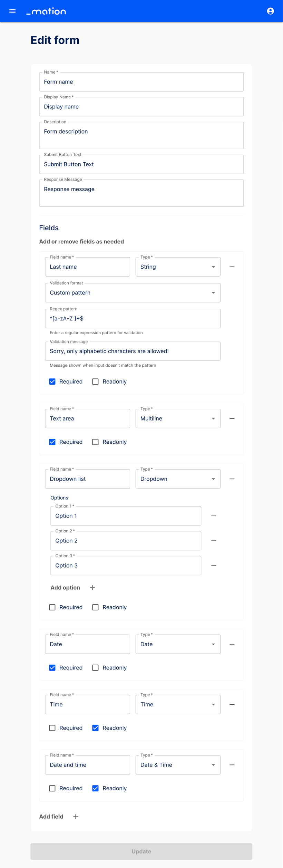Click the Regex pattern input field
The height and width of the screenshot is (868, 283).
(133, 319)
